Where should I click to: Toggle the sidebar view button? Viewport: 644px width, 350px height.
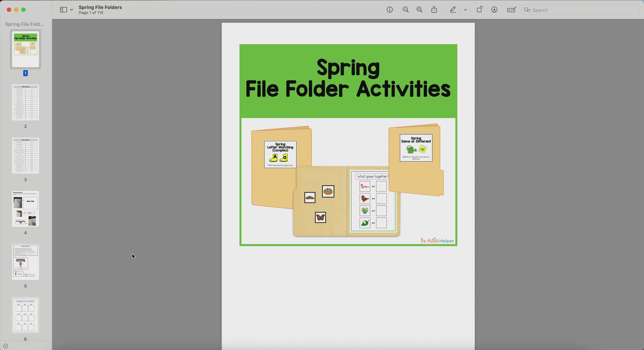(63, 10)
